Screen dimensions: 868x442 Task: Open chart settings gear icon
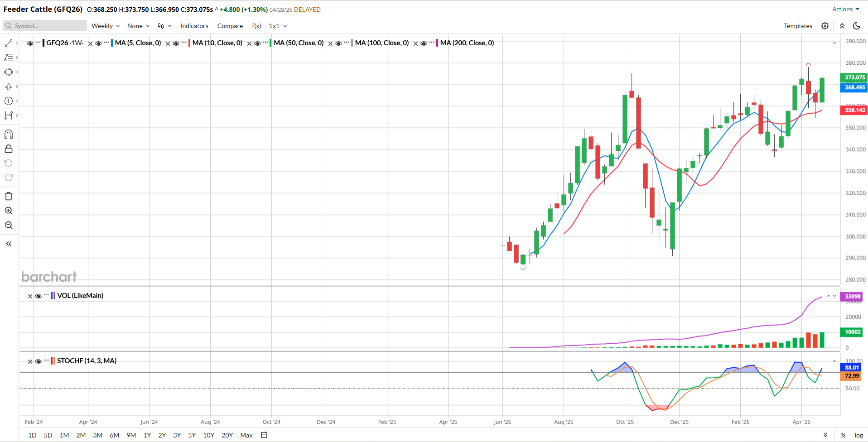point(825,26)
